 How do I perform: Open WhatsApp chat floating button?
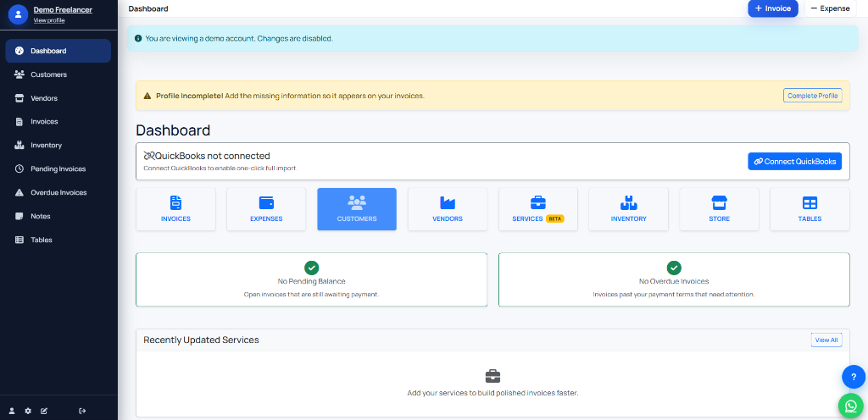[850, 406]
